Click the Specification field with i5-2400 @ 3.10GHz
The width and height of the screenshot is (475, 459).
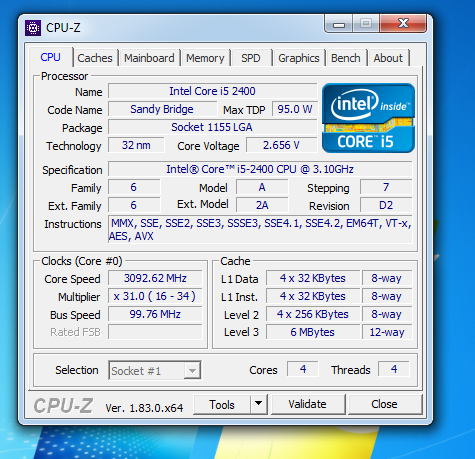(260, 169)
